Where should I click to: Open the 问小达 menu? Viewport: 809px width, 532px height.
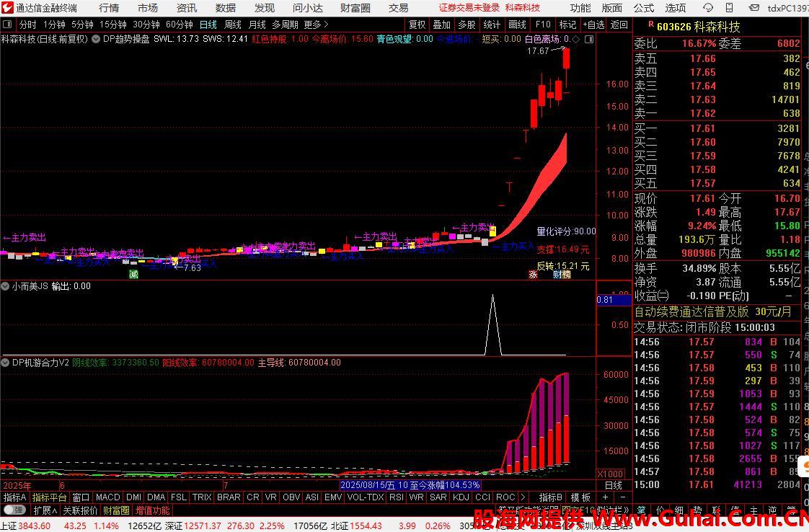(x=307, y=8)
